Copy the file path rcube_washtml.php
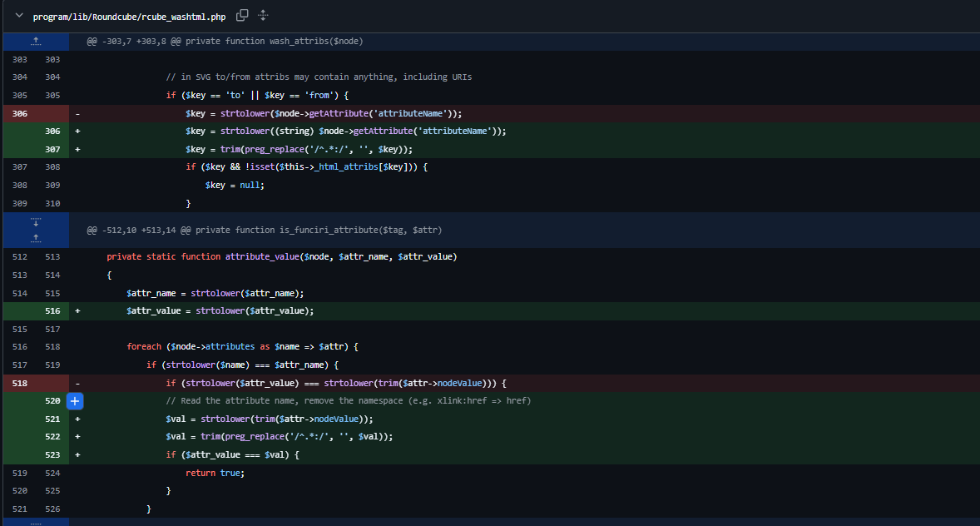This screenshot has width=980, height=526. (x=242, y=15)
